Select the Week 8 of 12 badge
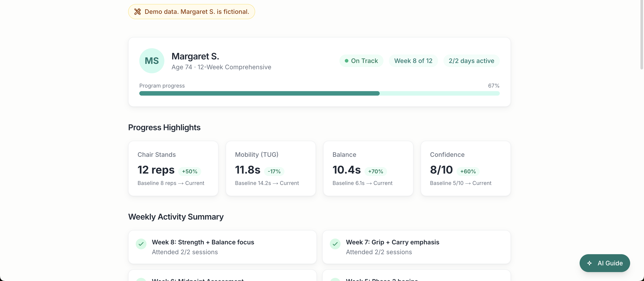644x281 pixels. (x=413, y=61)
